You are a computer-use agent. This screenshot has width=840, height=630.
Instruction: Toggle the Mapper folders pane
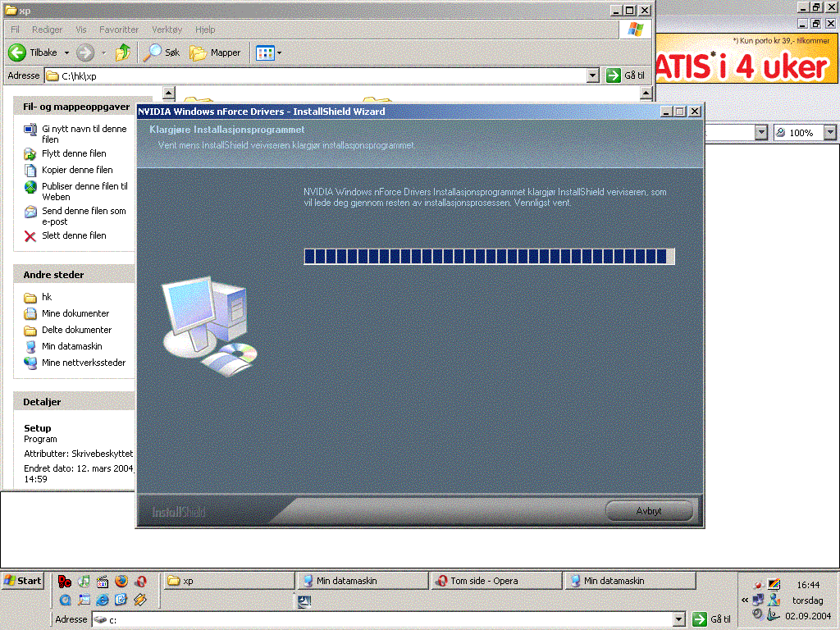point(216,52)
